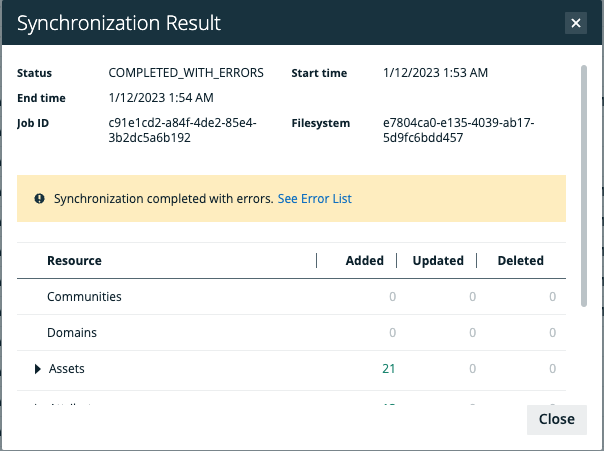
Task: Click the End time value
Action: click(161, 98)
